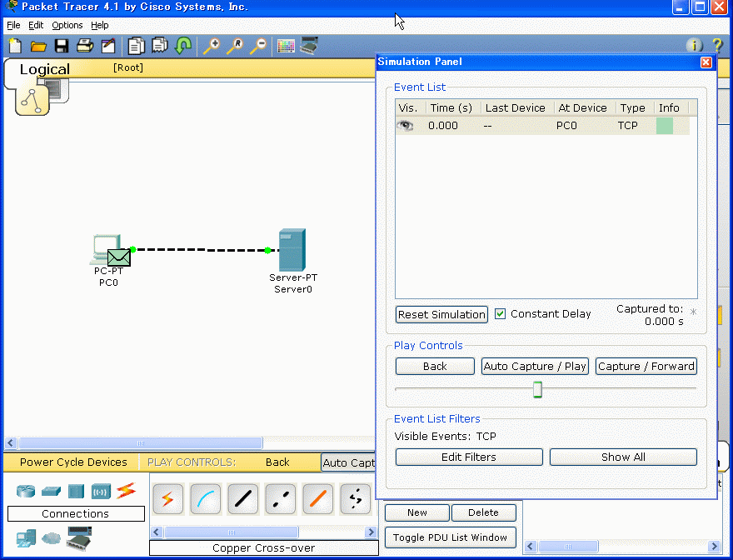733x560 pixels.
Task: Click Auto Capture / Play in Simulation Panel
Action: click(x=535, y=367)
